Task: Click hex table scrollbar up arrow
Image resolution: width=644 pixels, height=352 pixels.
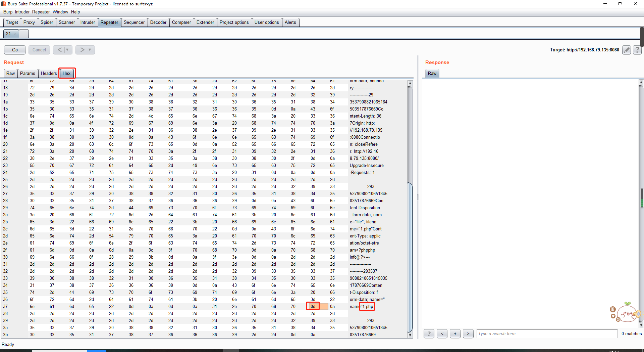Action: pyautogui.click(x=410, y=83)
